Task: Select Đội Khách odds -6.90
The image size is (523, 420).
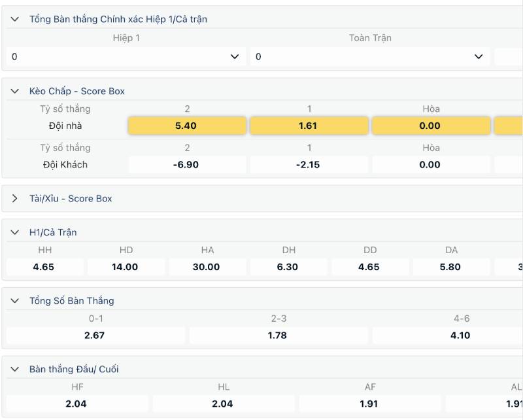Action: click(186, 165)
